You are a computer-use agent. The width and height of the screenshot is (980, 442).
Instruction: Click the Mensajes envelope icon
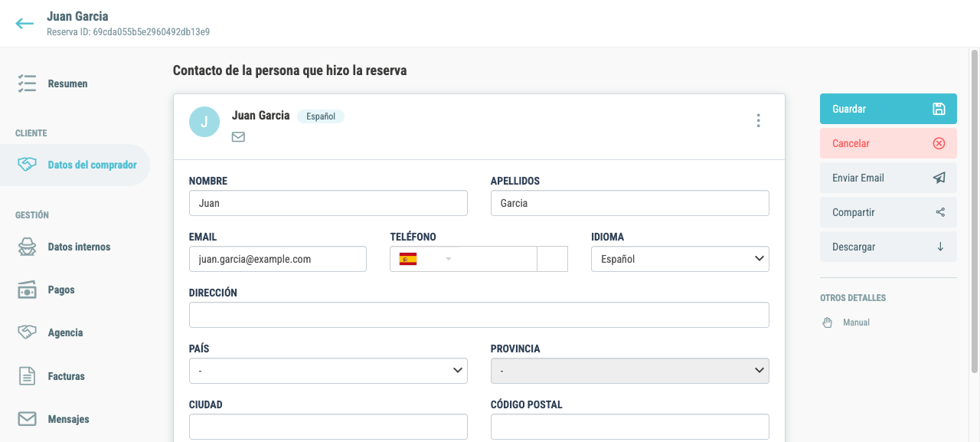coord(27,419)
